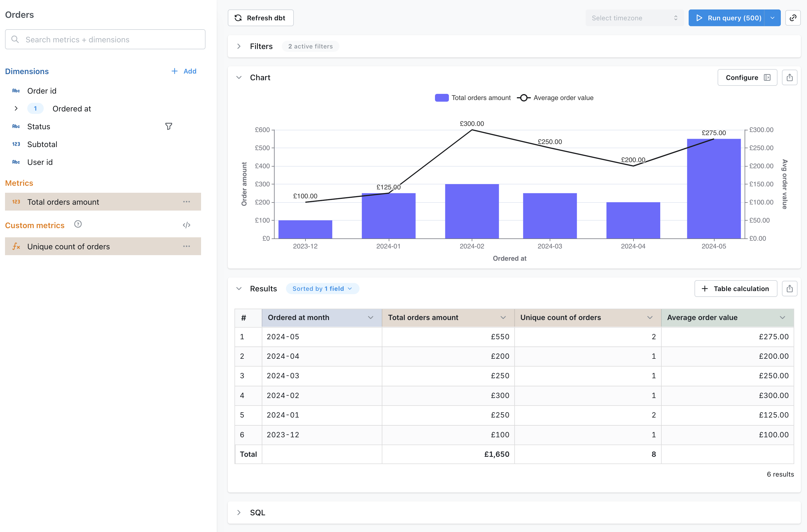Image resolution: width=807 pixels, height=532 pixels.
Task: Open the Select timezone dropdown
Action: coord(634,18)
